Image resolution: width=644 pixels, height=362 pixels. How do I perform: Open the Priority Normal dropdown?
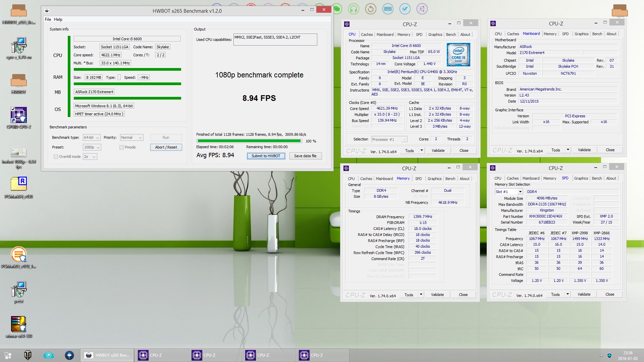[131, 137]
